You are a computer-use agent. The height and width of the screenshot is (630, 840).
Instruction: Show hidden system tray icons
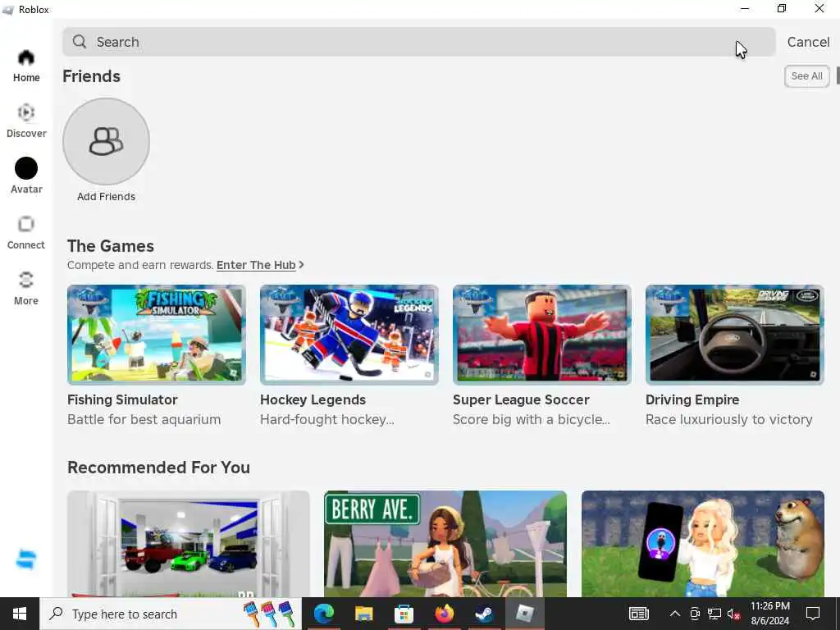pos(675,614)
